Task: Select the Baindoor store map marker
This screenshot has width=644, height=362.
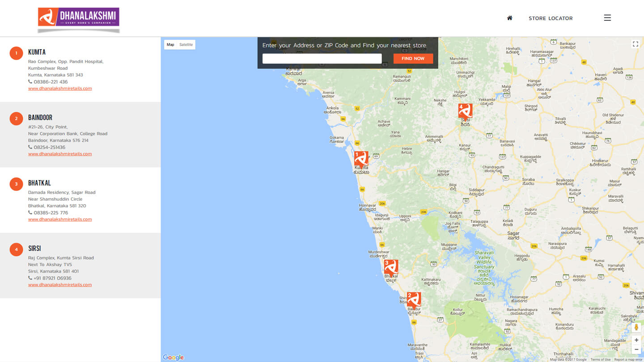Action: (414, 300)
